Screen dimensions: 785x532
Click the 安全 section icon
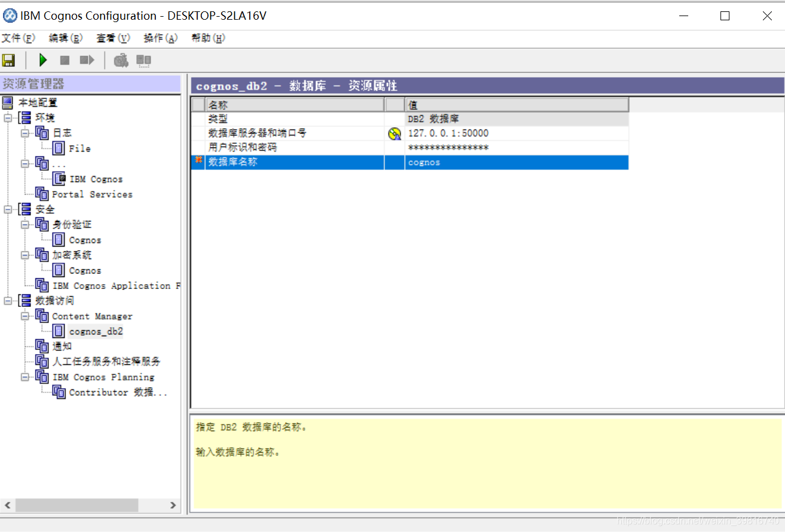24,209
